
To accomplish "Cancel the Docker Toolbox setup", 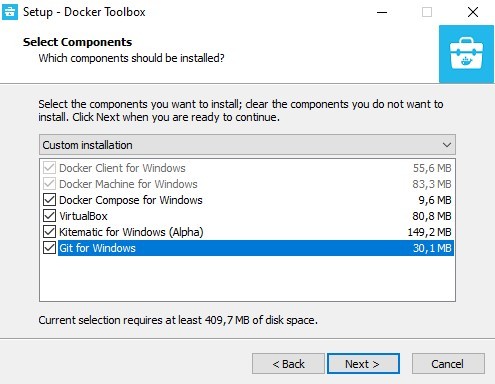I will 448,364.
